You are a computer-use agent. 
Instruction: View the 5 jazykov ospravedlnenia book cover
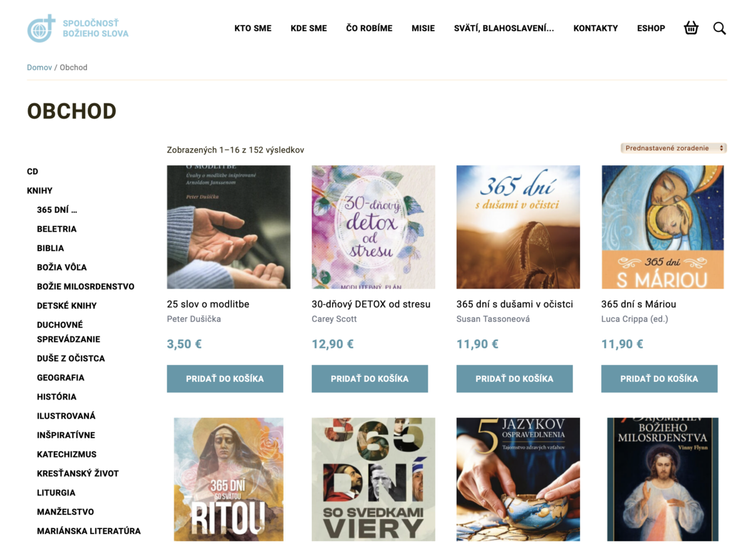(x=518, y=479)
